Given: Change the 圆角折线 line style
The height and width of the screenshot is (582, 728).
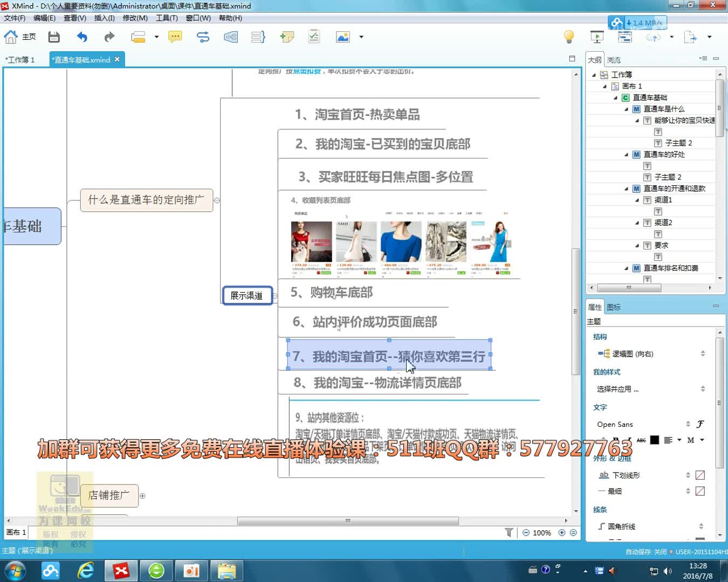Looking at the screenshot, I should pos(651,526).
